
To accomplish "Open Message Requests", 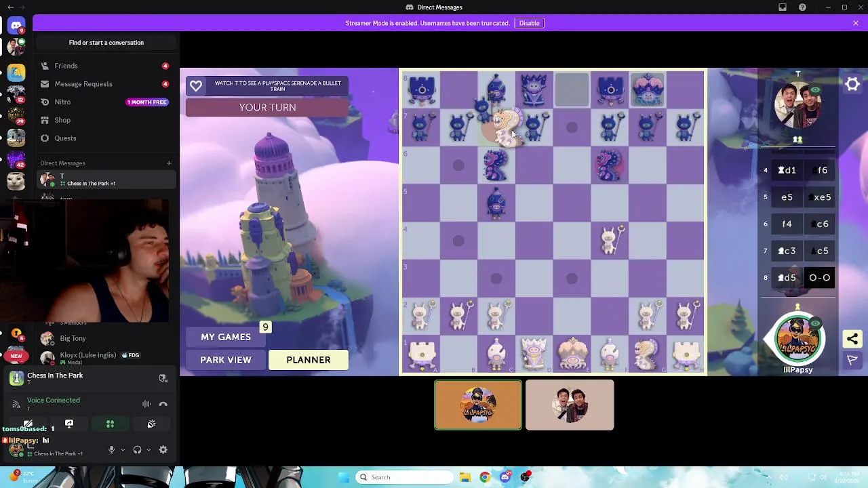I will click(106, 84).
